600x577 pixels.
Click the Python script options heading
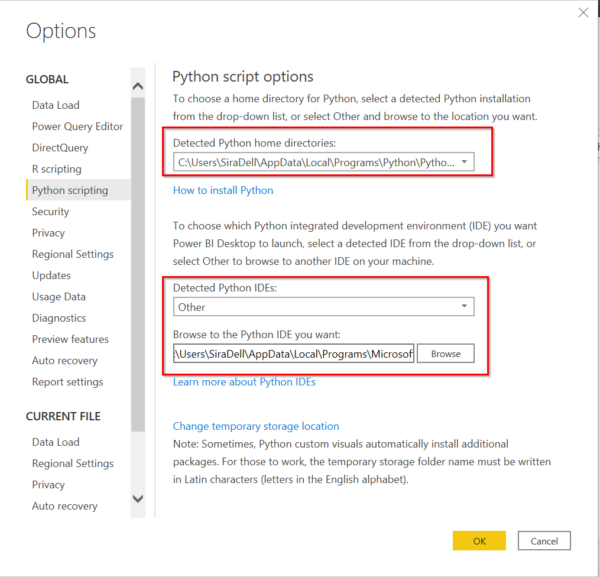(x=243, y=77)
